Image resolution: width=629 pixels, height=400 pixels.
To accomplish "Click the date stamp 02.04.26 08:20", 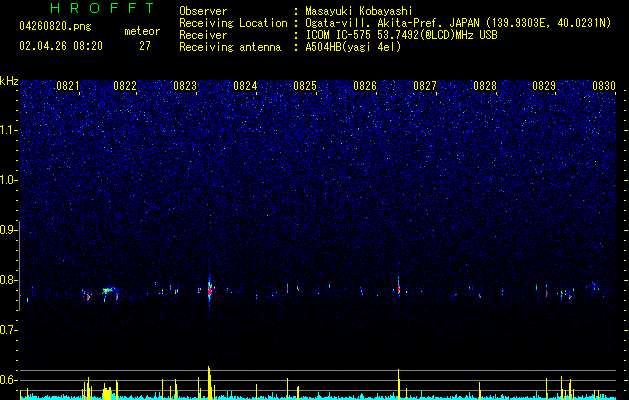I will 61,46.
